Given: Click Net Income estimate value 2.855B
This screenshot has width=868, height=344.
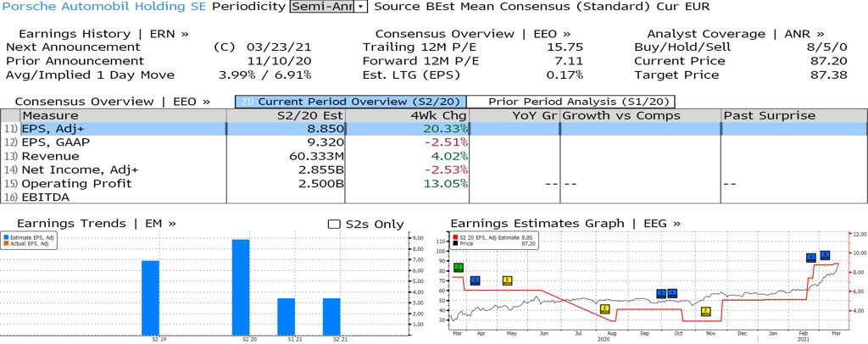Looking at the screenshot, I should click(320, 169).
